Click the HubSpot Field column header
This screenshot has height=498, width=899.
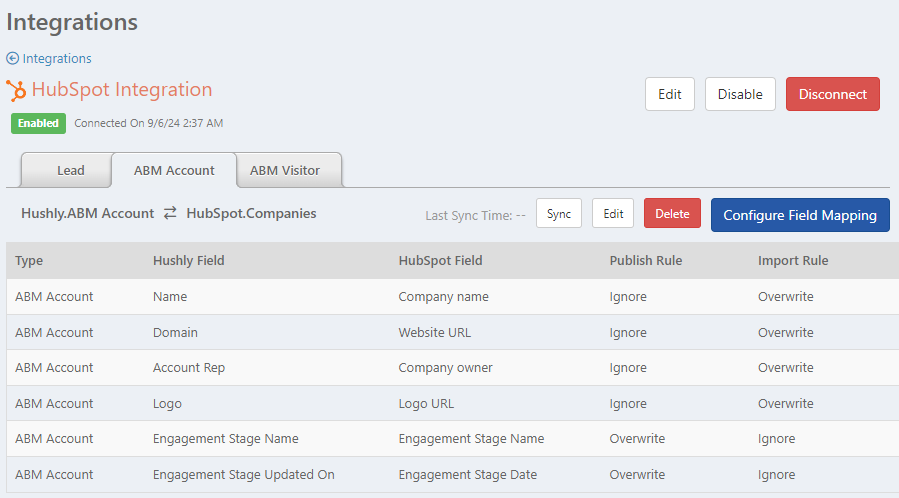pyautogui.click(x=440, y=261)
